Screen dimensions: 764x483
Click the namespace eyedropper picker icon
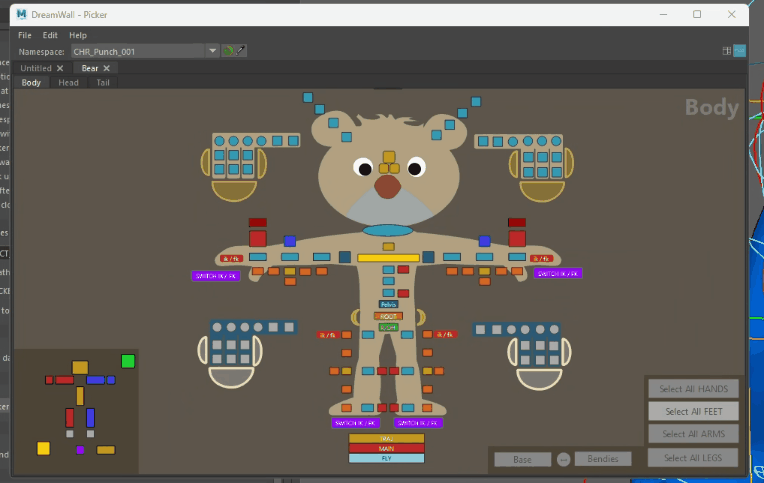241,51
